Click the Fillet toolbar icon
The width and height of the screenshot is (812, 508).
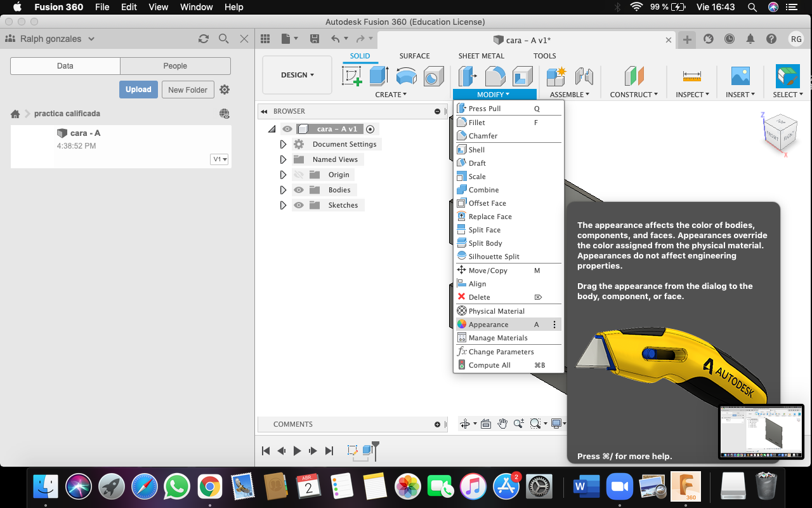pyautogui.click(x=495, y=76)
